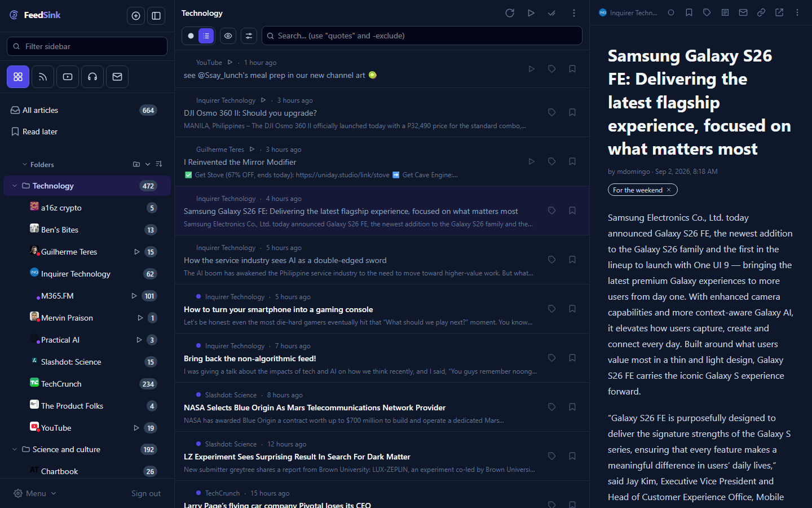Collapse the Folders section
Screen dimensions: 812x508
coord(25,164)
